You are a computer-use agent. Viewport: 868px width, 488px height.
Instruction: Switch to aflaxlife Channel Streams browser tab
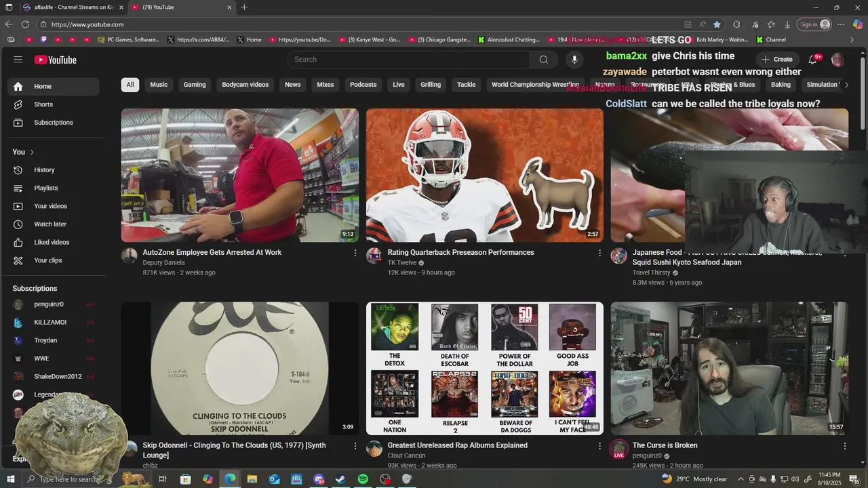pos(73,7)
